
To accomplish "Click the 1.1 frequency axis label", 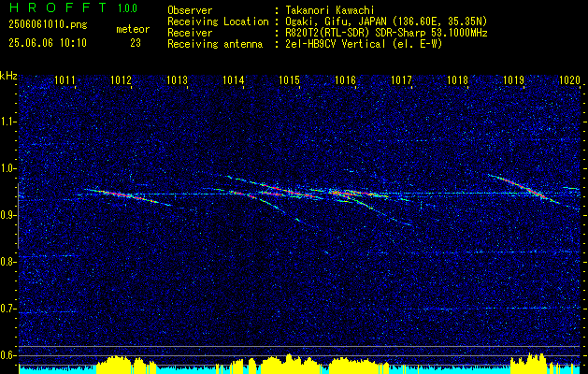I will (x=7, y=122).
